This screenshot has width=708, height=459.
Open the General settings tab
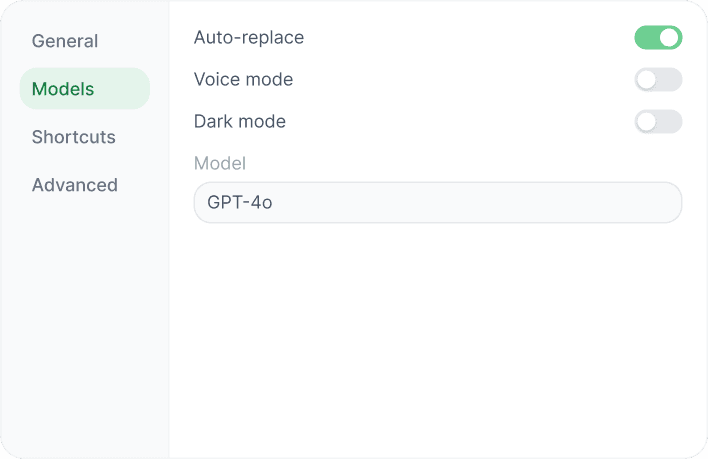[65, 41]
